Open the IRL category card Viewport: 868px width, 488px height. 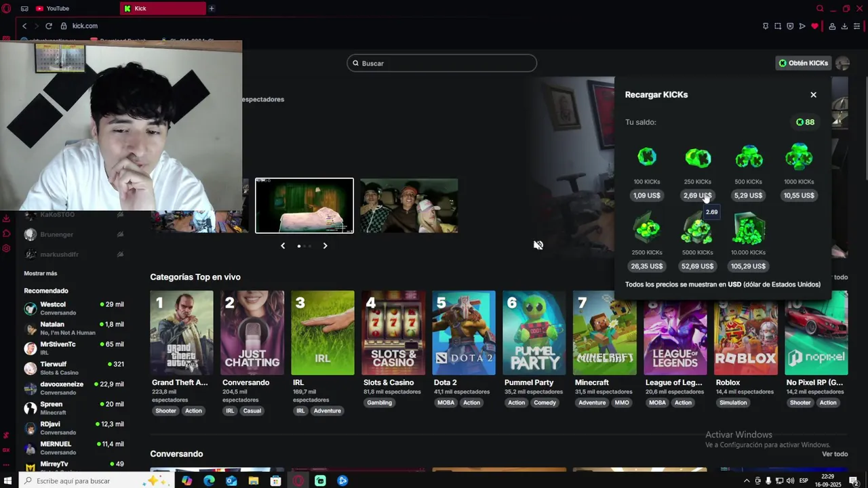[x=323, y=333]
